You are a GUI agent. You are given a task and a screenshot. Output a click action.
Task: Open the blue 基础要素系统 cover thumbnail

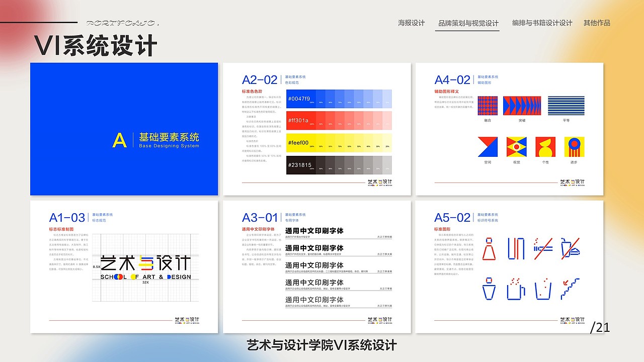click(124, 128)
